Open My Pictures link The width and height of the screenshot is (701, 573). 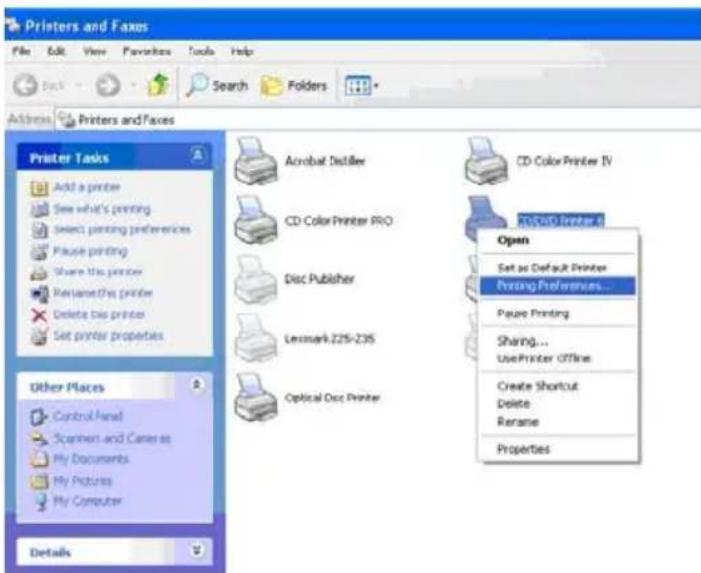pos(83,481)
